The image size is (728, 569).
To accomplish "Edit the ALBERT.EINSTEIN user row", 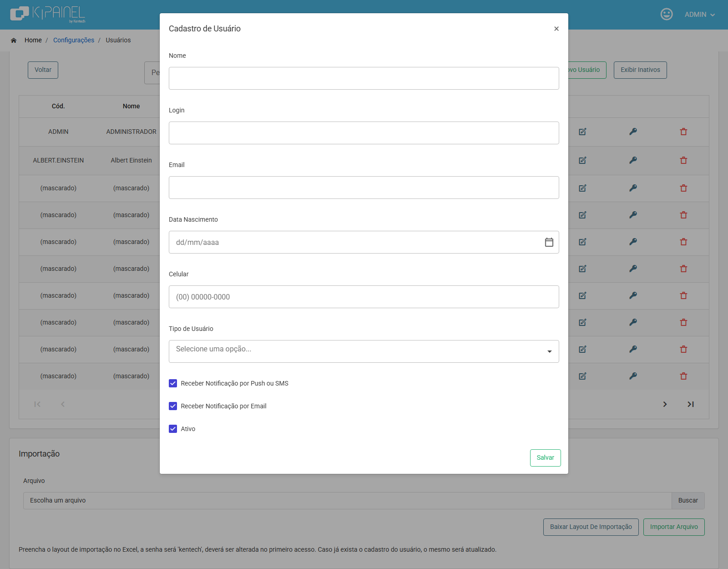I will coord(582,160).
